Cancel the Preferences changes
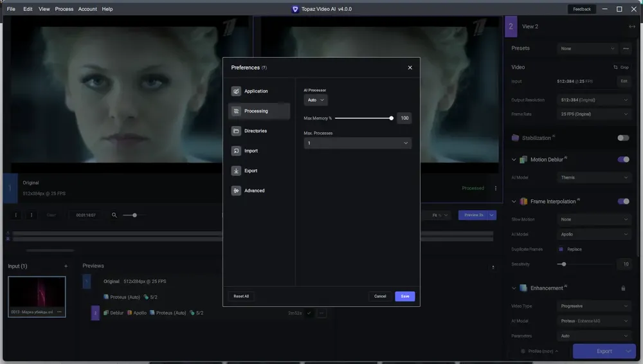Screen dimensions: 643x364 [x=380, y=296]
